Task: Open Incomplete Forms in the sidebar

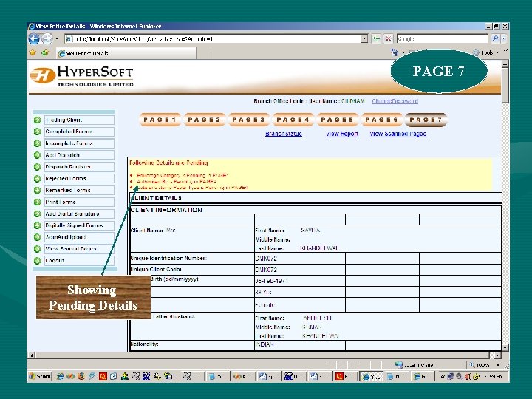Action: [x=79, y=143]
